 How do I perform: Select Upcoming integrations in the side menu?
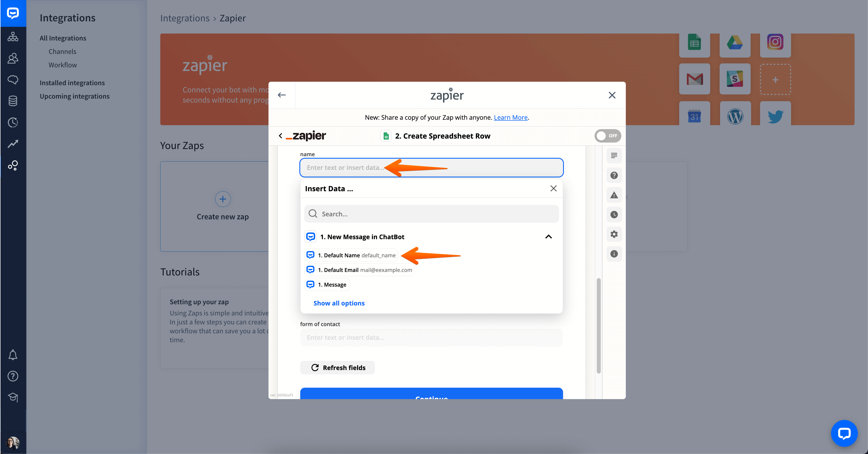coord(74,96)
